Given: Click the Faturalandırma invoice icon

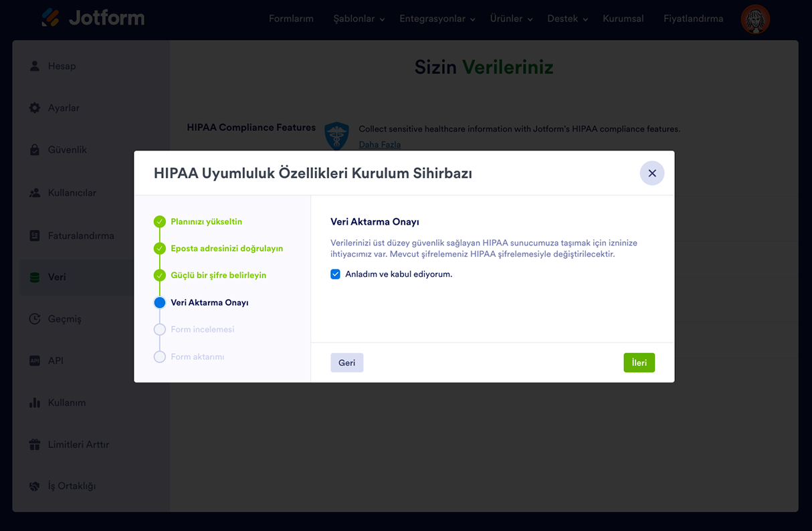Looking at the screenshot, I should pyautogui.click(x=35, y=235).
